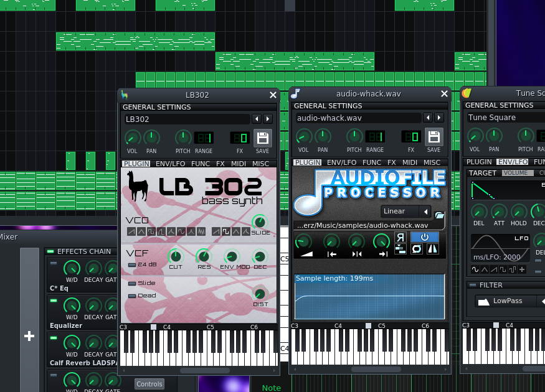Click music note icon of audio-whack.wav window

click(x=295, y=93)
